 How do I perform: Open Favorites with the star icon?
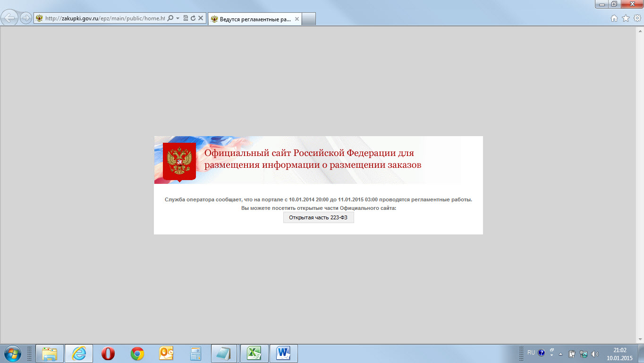[x=626, y=18]
